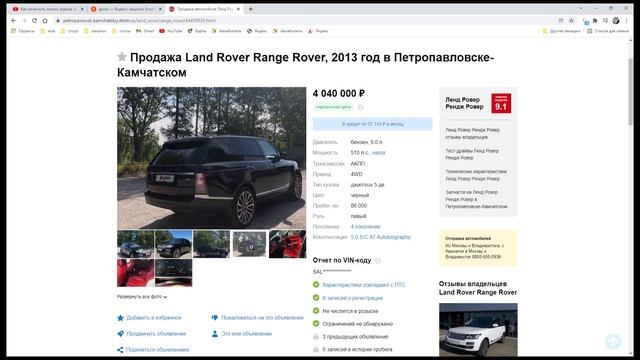Open the Другие закладки bookmarks folder
This screenshot has width=640, height=360.
[x=561, y=31]
